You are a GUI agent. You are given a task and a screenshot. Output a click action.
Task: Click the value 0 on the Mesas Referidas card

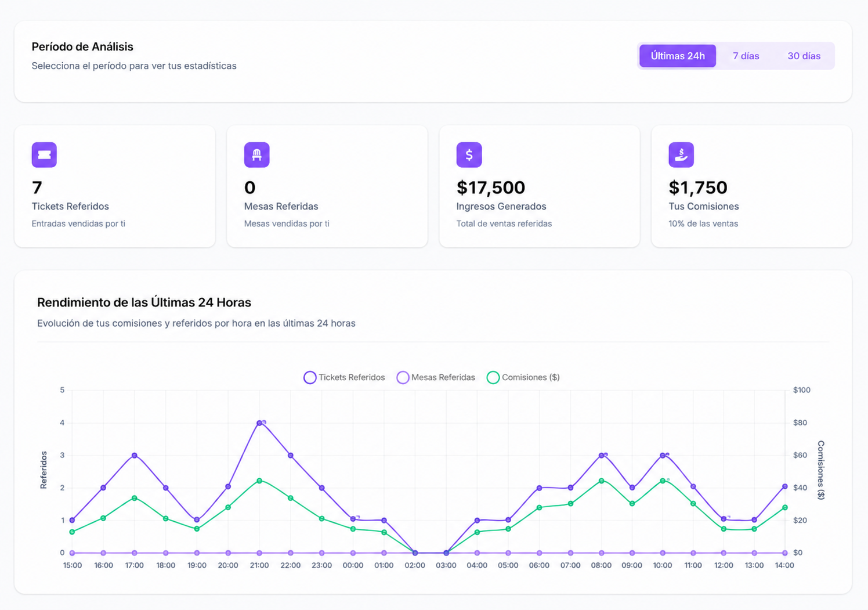point(250,187)
